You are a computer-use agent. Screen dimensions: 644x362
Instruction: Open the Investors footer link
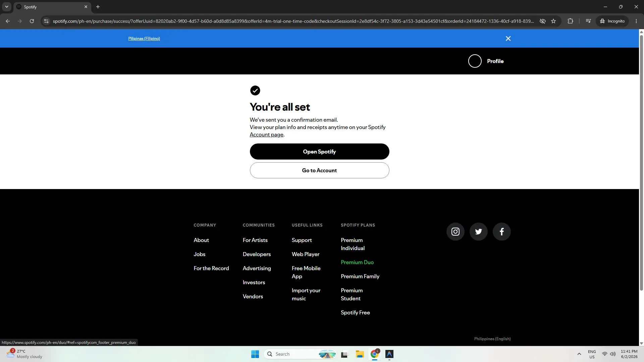click(254, 282)
